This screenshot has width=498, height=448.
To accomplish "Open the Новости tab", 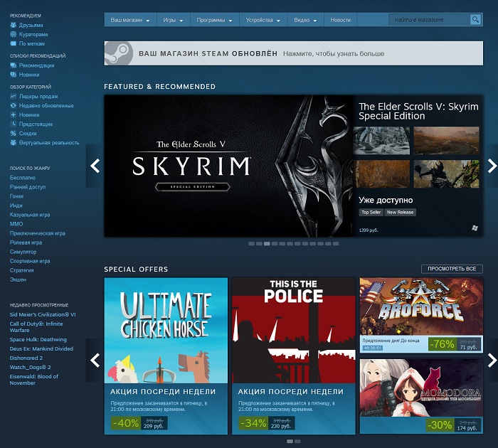I will point(340,20).
